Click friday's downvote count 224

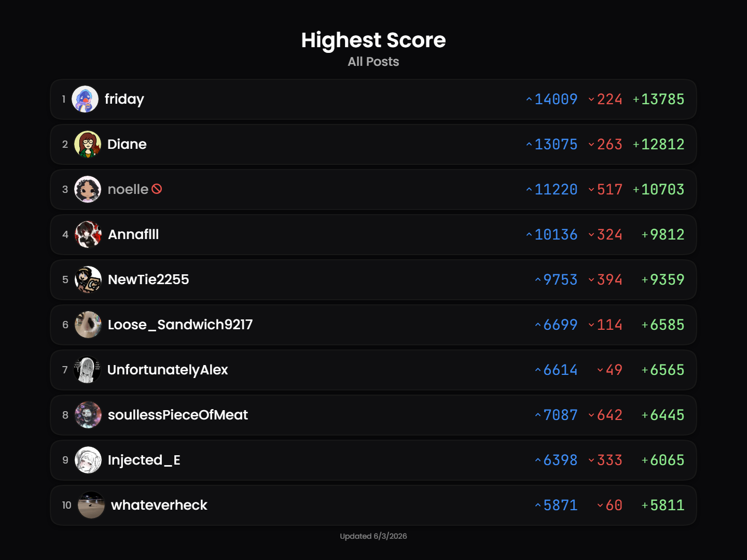pyautogui.click(x=605, y=99)
